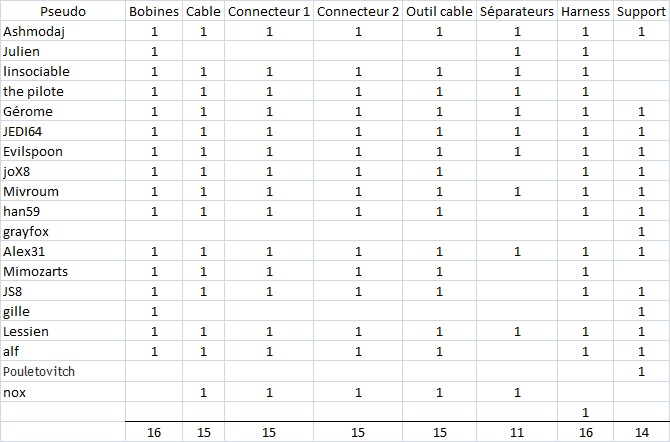
Task: Click the Connecteur 1 header cell
Action: (269, 12)
